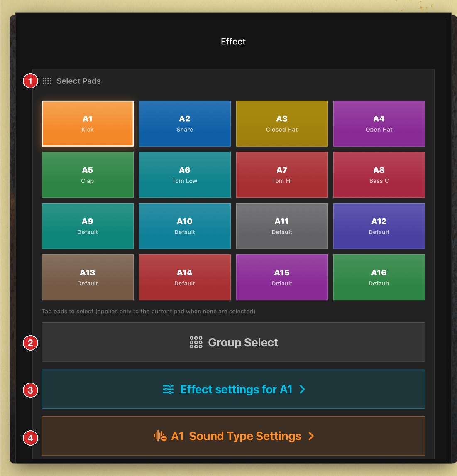This screenshot has height=476, width=457.
Task: Toggle the A1 Kick pad selection
Action: tap(88, 123)
